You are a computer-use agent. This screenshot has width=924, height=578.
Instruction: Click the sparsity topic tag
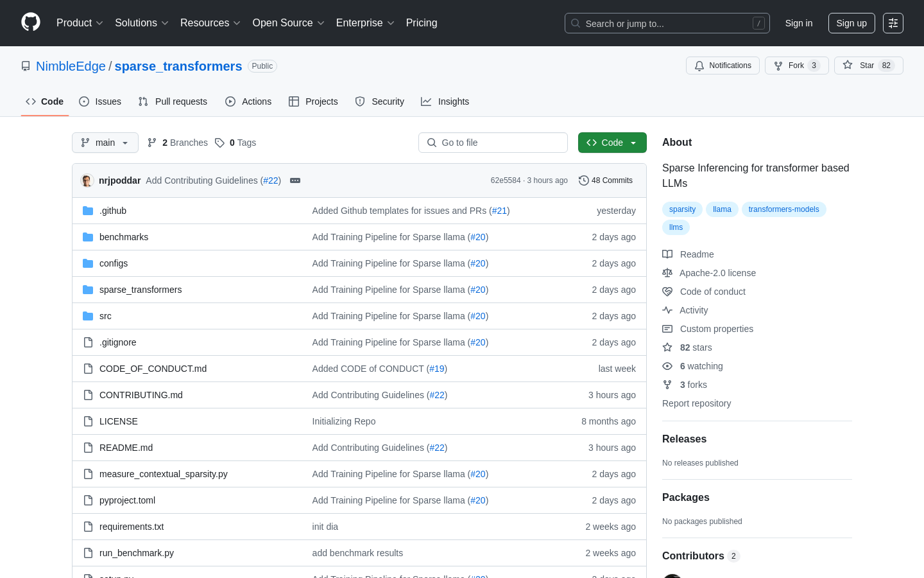[682, 209]
